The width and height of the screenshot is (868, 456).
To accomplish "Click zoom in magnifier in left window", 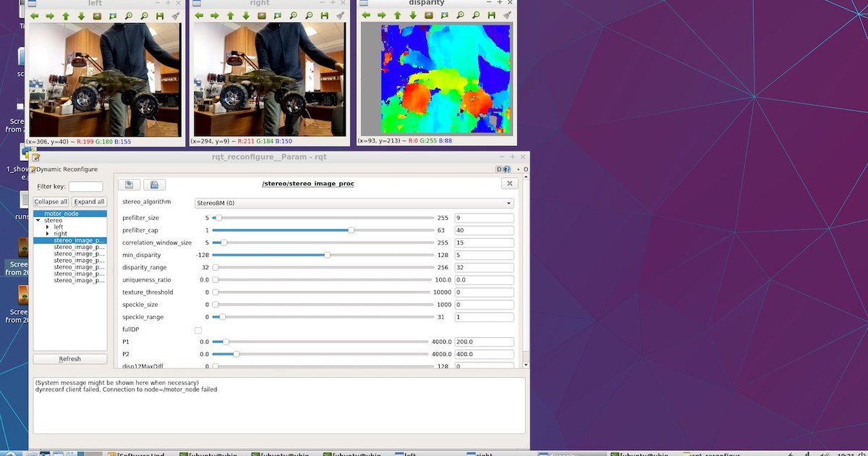I will (129, 15).
